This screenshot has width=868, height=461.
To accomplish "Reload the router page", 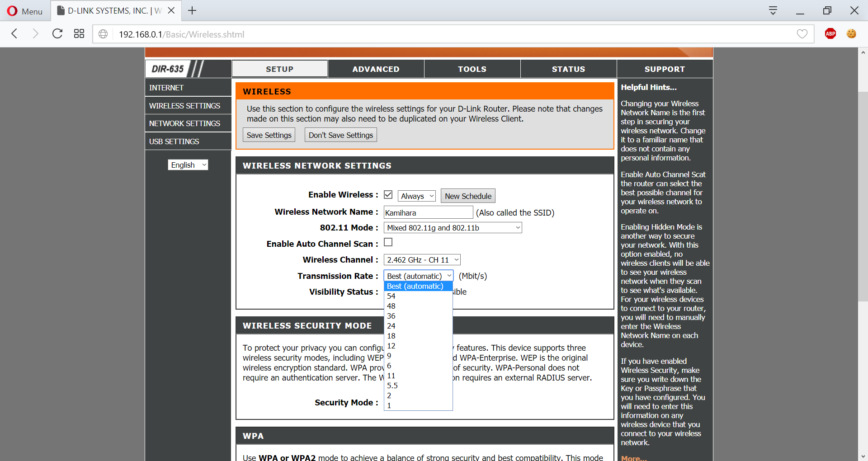I will [57, 34].
